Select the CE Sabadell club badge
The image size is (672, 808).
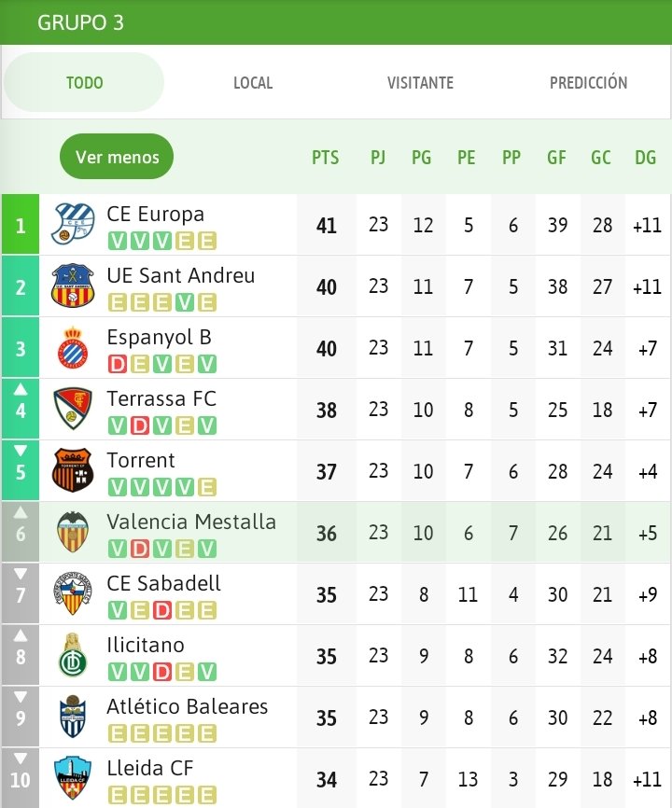click(73, 593)
